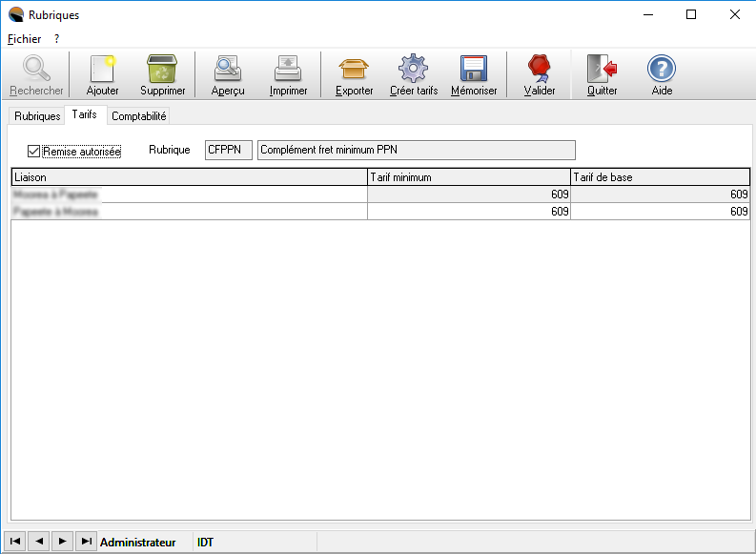Open the Fichier menu
Image resolution: width=756 pixels, height=554 pixels.
pos(24,39)
